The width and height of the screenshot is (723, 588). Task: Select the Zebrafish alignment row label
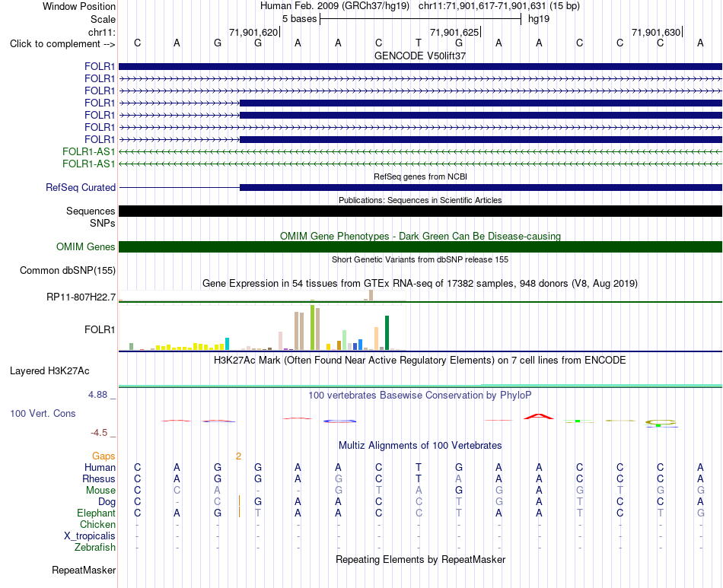tap(95, 548)
